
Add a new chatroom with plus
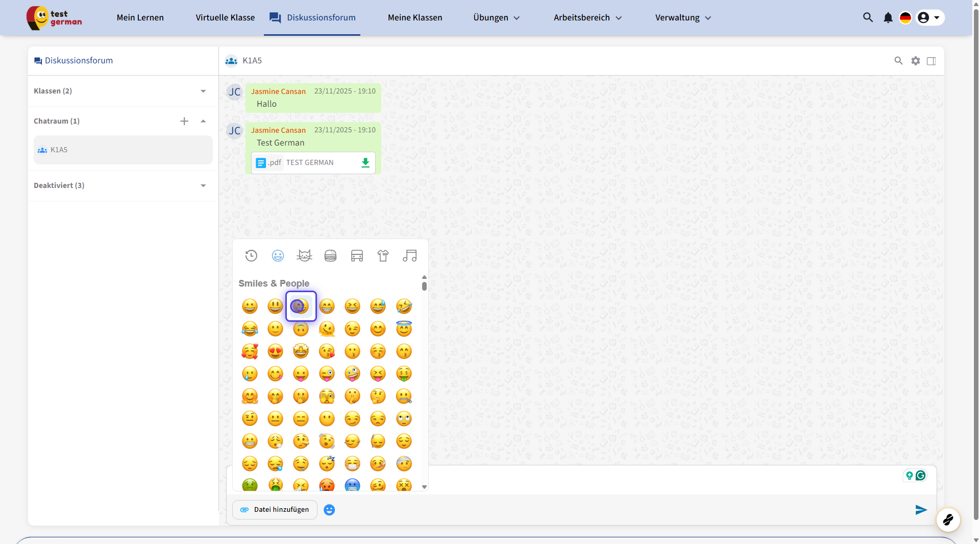(x=184, y=121)
